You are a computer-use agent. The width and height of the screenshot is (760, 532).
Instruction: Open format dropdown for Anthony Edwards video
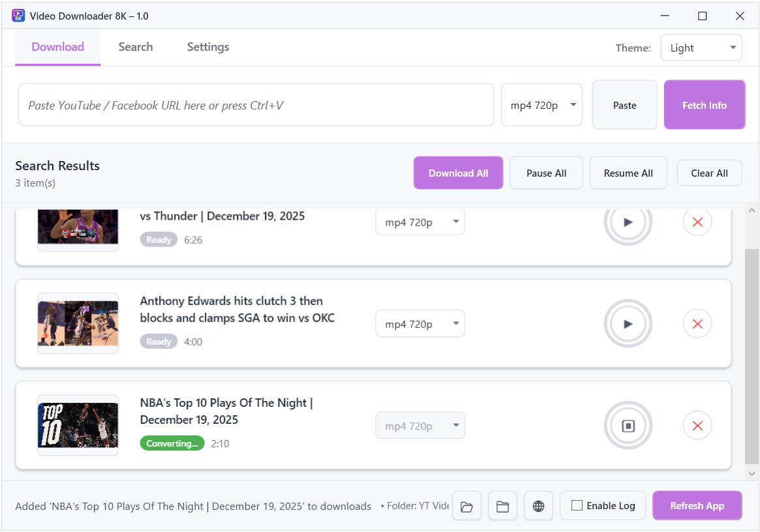[419, 323]
